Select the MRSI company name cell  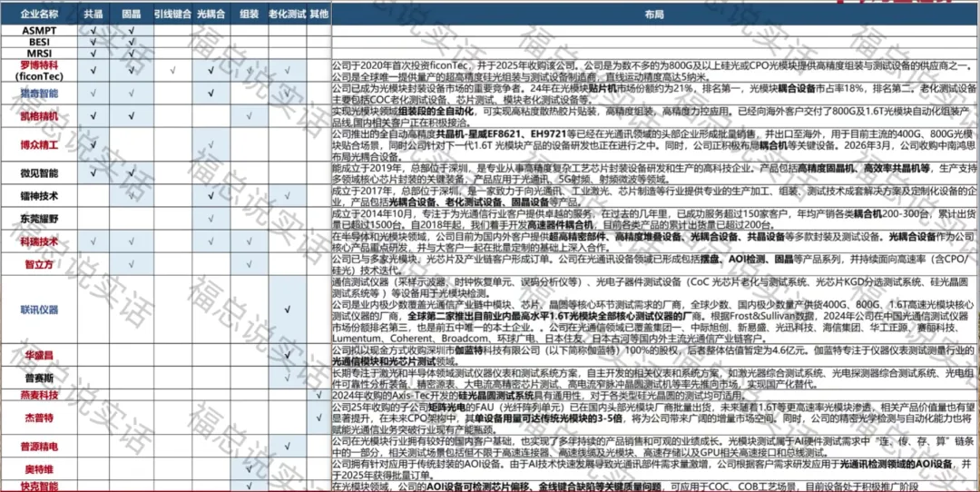pyautogui.click(x=38, y=54)
